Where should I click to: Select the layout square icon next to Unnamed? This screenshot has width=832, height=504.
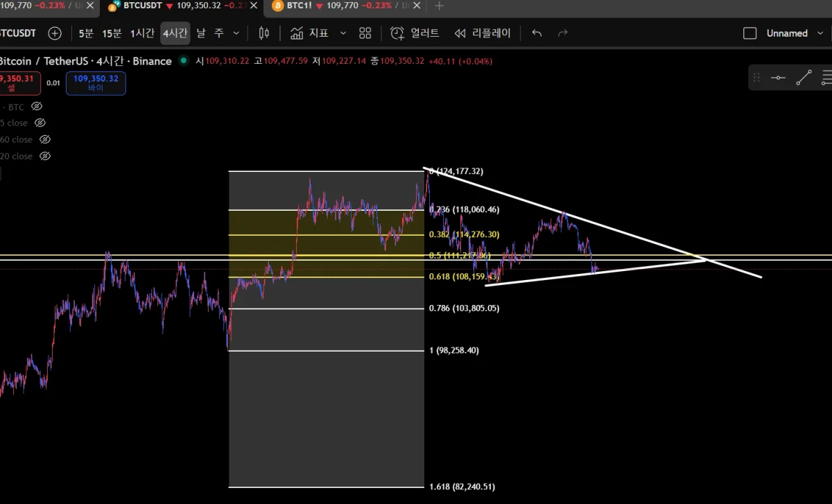pos(749,33)
